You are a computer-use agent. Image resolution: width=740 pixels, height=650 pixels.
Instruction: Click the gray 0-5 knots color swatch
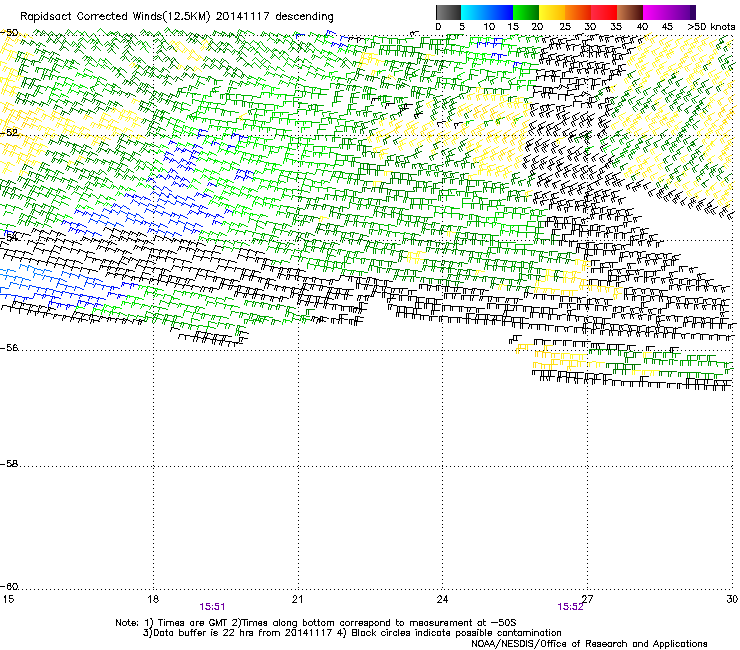tap(448, 12)
